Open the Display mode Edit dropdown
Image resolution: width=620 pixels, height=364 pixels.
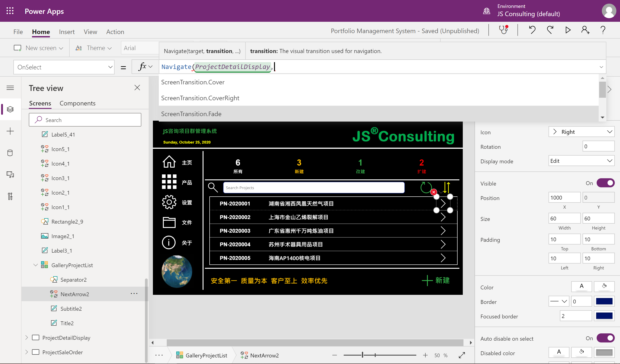[x=581, y=161]
